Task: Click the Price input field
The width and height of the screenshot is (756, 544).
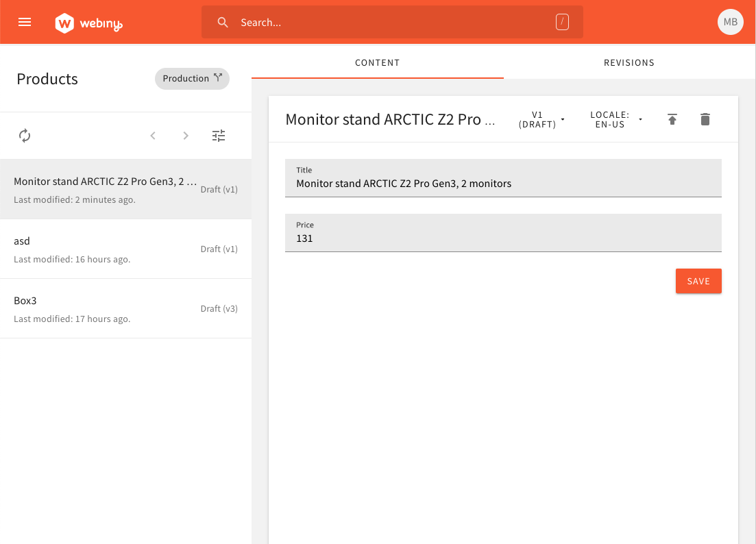Action: click(x=503, y=238)
